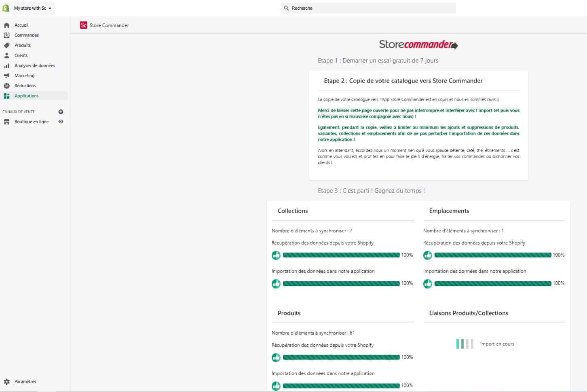
Task: Click the Réductions discount badge icon
Action: point(6,86)
